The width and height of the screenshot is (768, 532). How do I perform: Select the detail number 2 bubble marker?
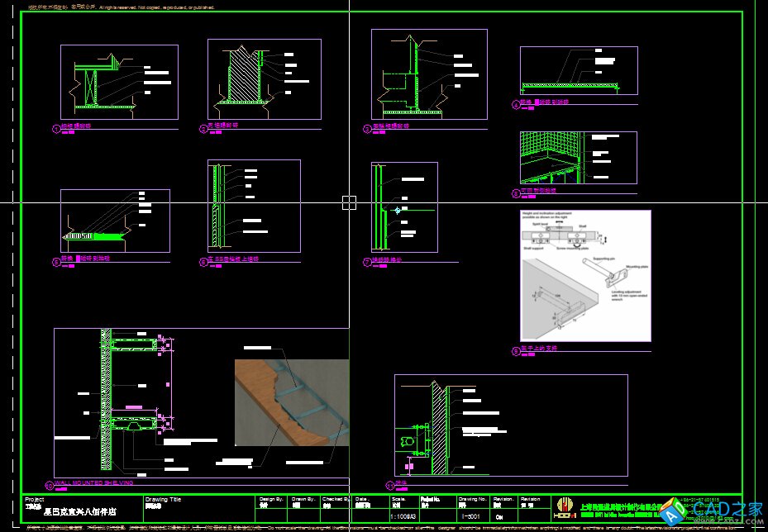(203, 129)
